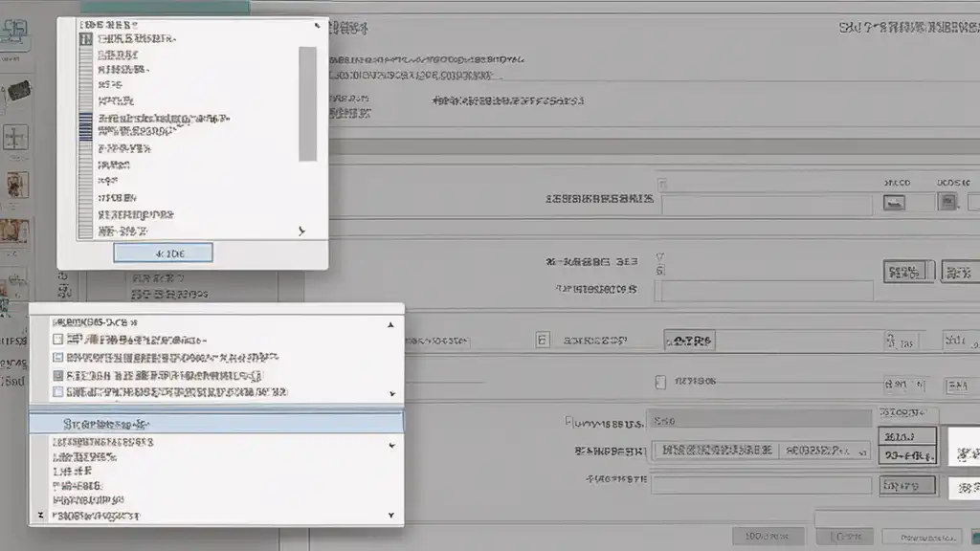The image size is (980, 551).
Task: Click the up arrow at upper popup's top-right
Action: tap(317, 26)
